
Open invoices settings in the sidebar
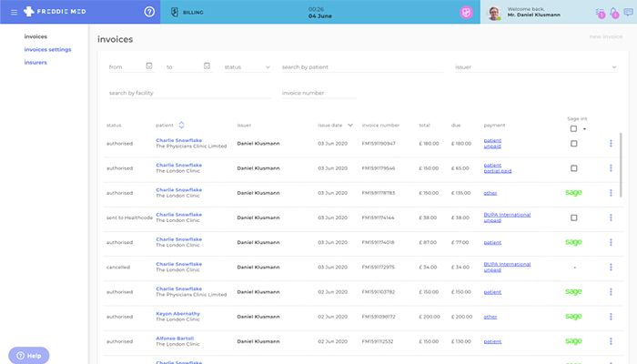(47, 49)
